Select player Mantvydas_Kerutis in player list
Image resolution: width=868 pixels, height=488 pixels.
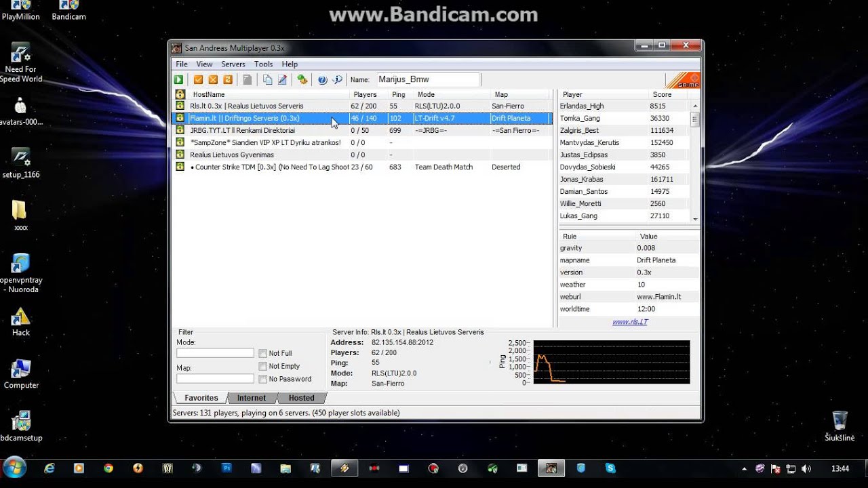coord(624,143)
